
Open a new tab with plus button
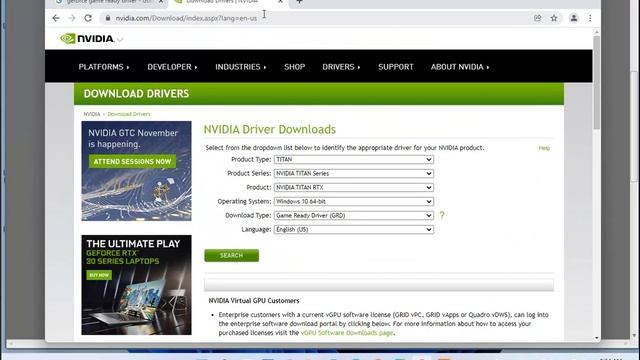pos(299,2)
